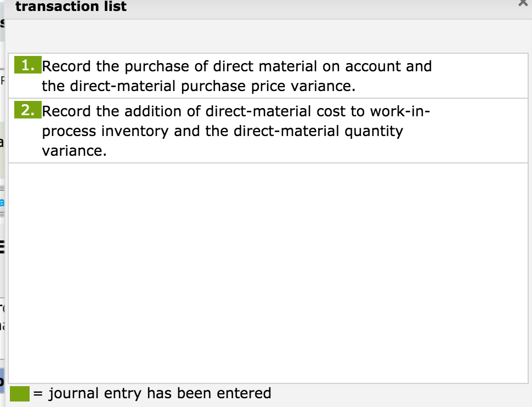The image size is (532, 407).
Task: Select transaction 2 about work-in-process inventory
Action: pyautogui.click(x=236, y=131)
